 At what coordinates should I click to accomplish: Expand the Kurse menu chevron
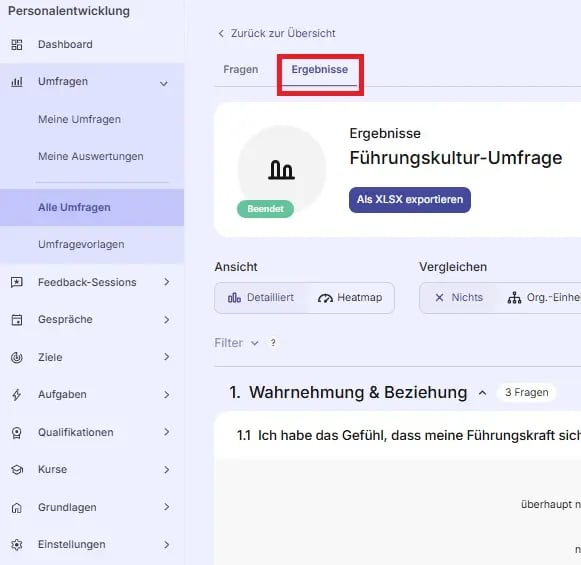(167, 470)
